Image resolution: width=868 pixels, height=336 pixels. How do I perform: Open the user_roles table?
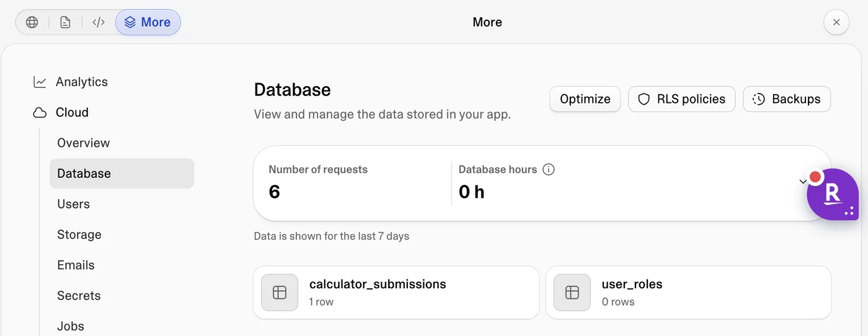pyautogui.click(x=688, y=293)
